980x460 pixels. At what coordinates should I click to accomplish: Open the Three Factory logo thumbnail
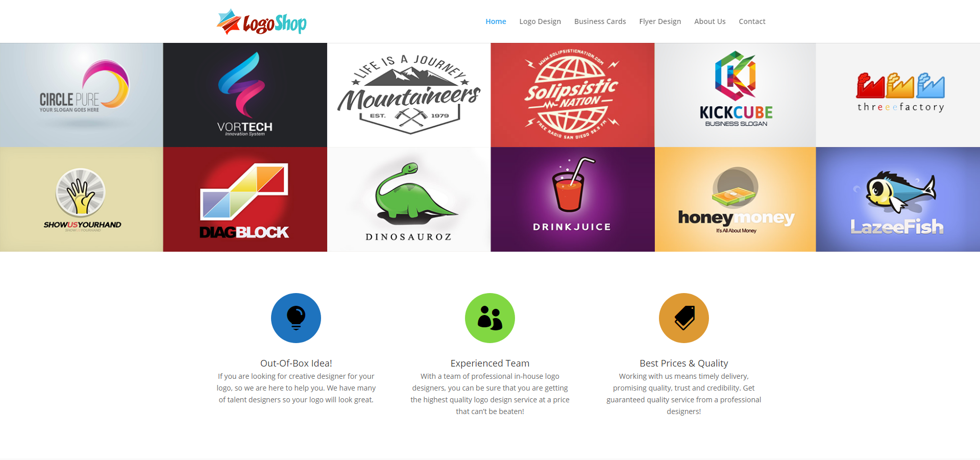(x=898, y=95)
